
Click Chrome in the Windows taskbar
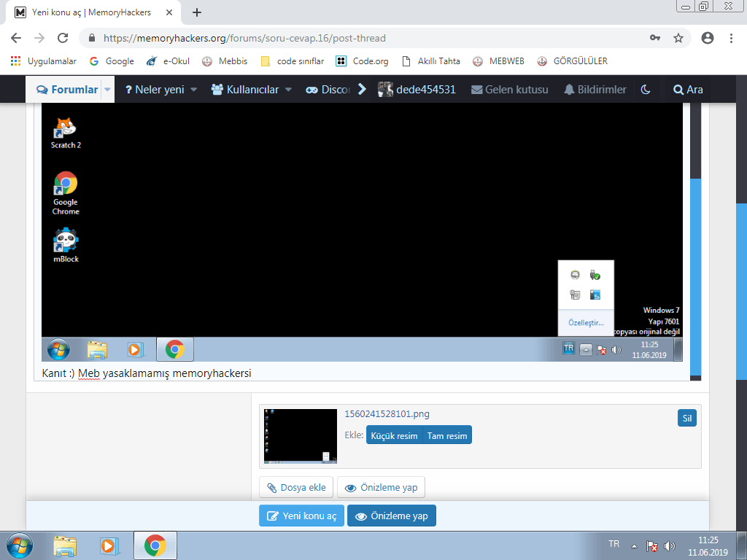pos(155,545)
